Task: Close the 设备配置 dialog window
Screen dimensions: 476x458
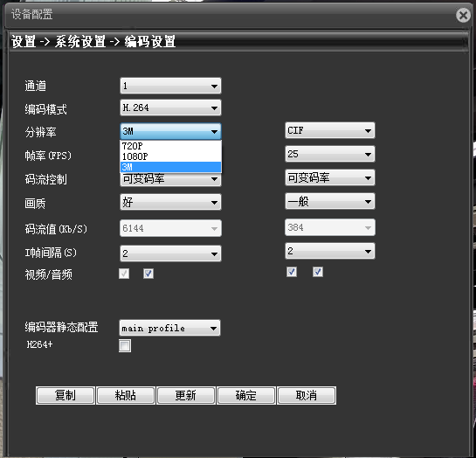Action: click(463, 15)
